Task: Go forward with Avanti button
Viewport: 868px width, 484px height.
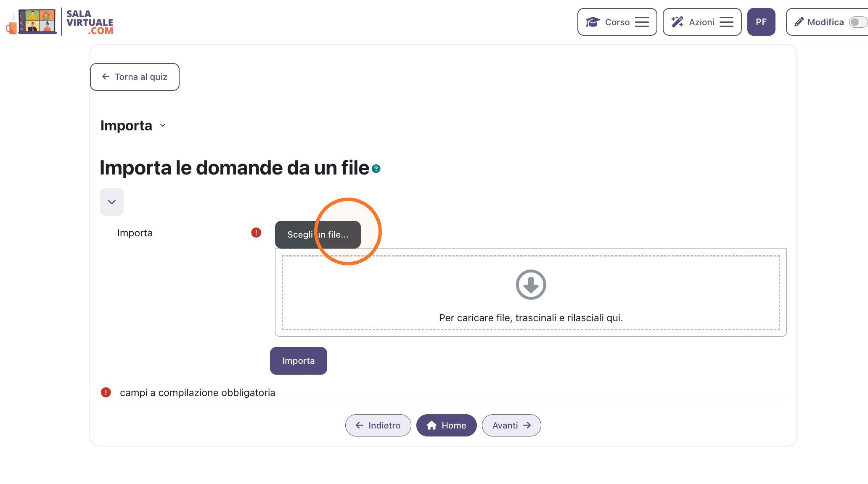Action: (511, 426)
